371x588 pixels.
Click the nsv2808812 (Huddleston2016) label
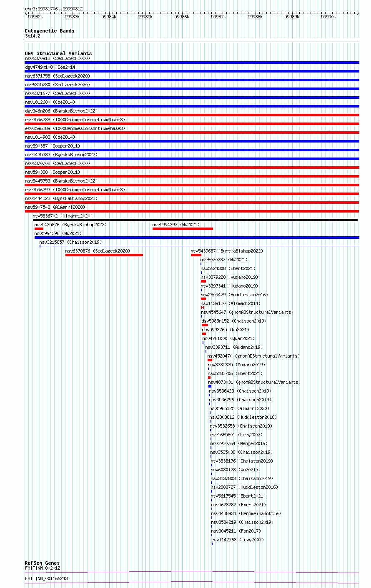point(243,417)
